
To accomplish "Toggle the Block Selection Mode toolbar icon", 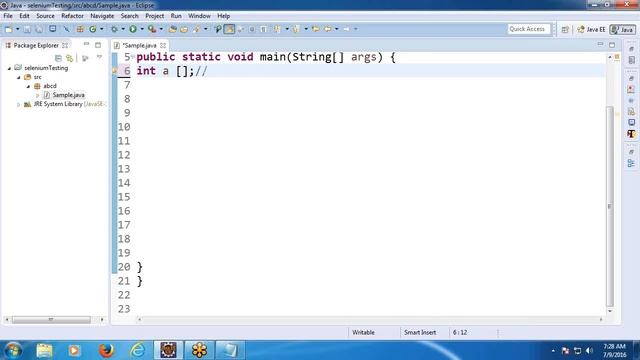I will 252,29.
